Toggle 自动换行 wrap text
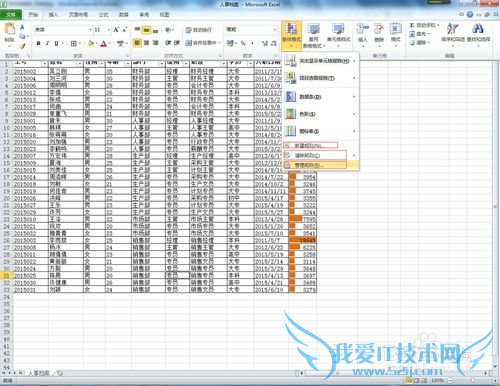The height and width of the screenshot is (386, 500). 199,30
